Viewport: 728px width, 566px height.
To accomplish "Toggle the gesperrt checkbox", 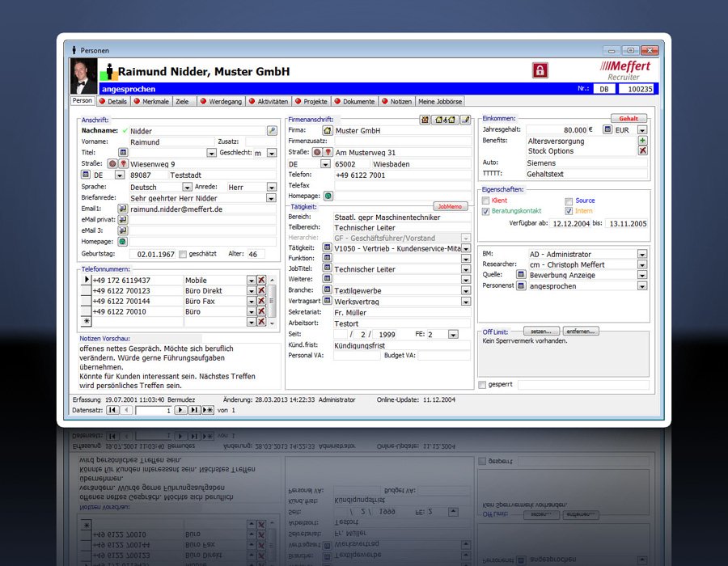I will (482, 385).
